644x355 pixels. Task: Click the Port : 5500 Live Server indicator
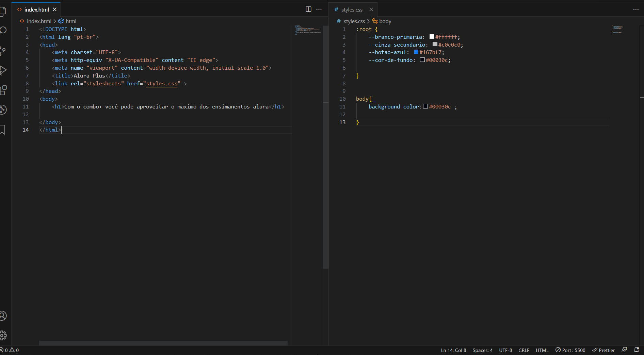coord(570,350)
